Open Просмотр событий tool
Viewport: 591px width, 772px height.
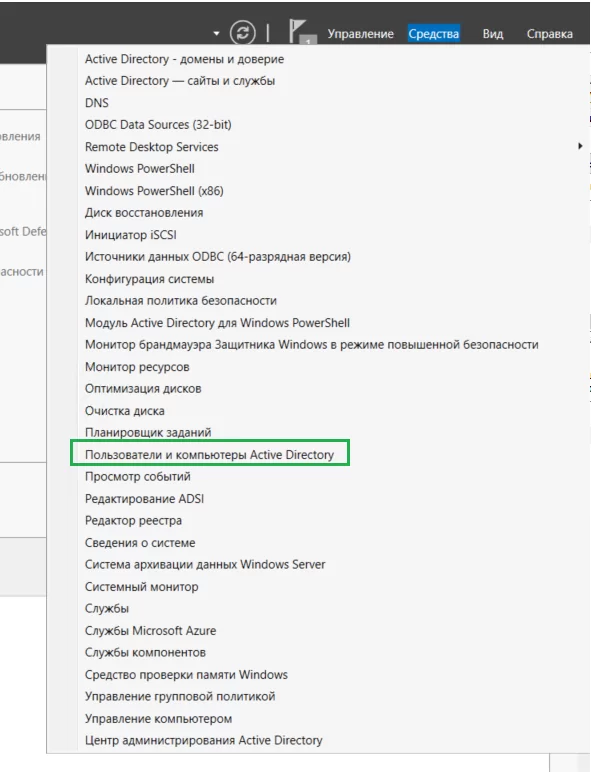[x=137, y=477]
